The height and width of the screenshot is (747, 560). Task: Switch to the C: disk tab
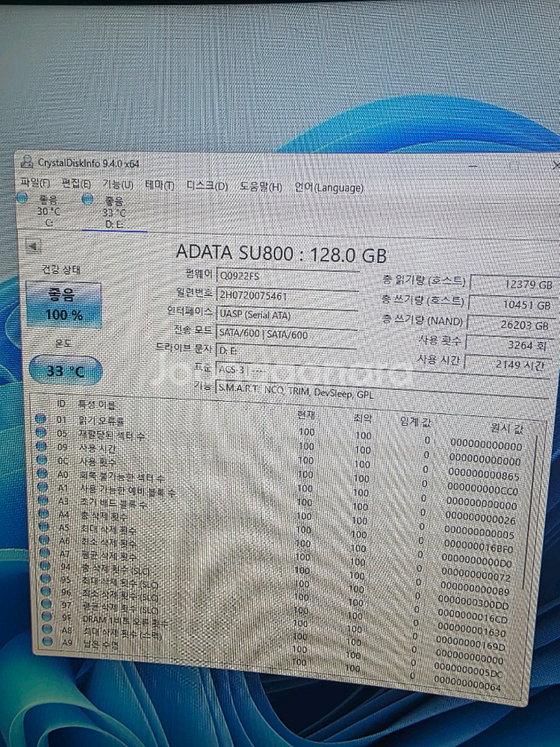tap(49, 210)
